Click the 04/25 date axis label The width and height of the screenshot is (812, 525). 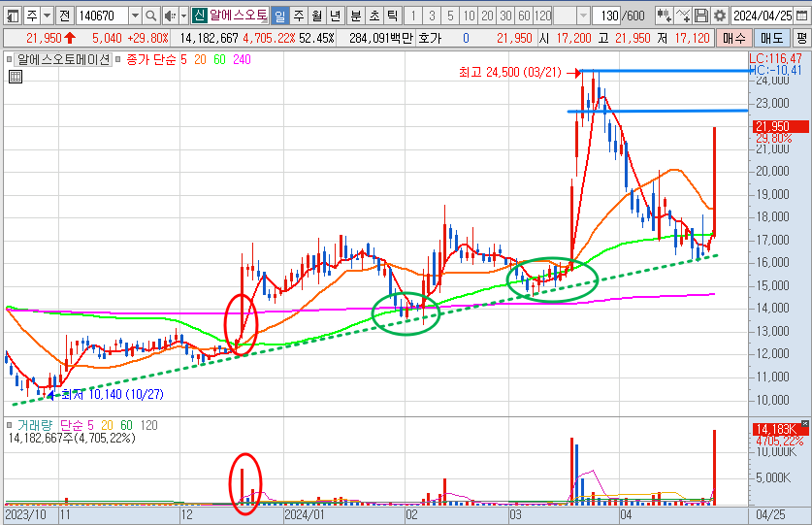click(x=770, y=514)
